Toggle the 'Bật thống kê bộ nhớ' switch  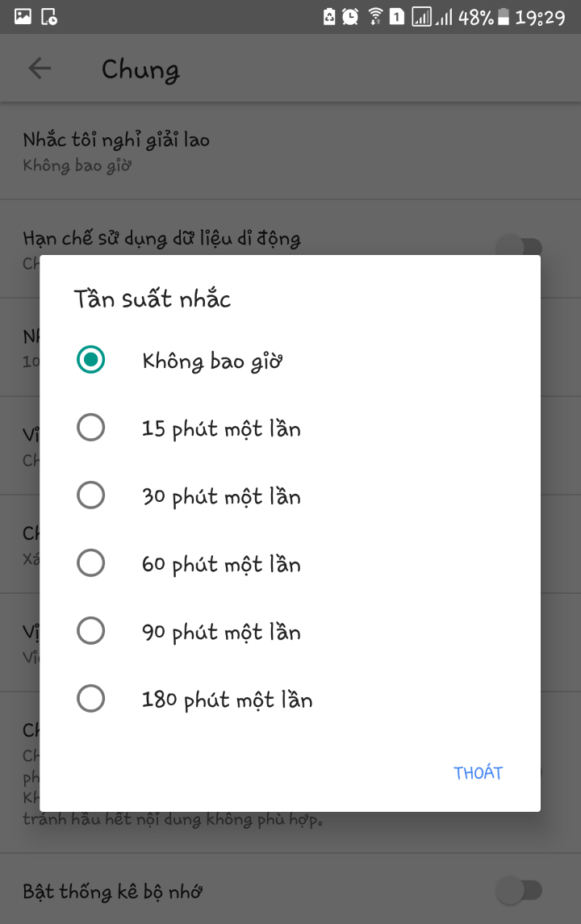click(520, 891)
